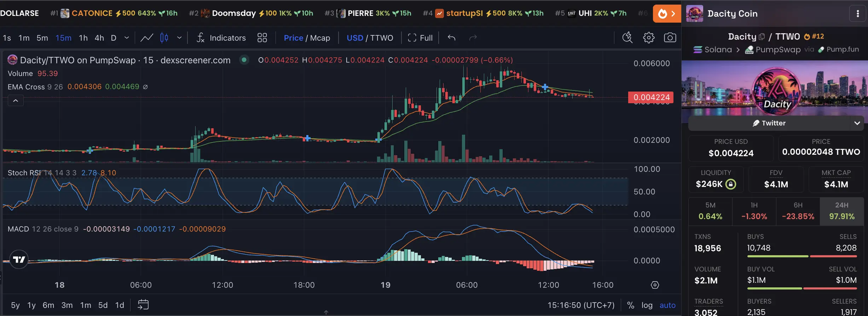868x316 pixels.
Task: Expand the Twitter links chevron
Action: tap(857, 123)
